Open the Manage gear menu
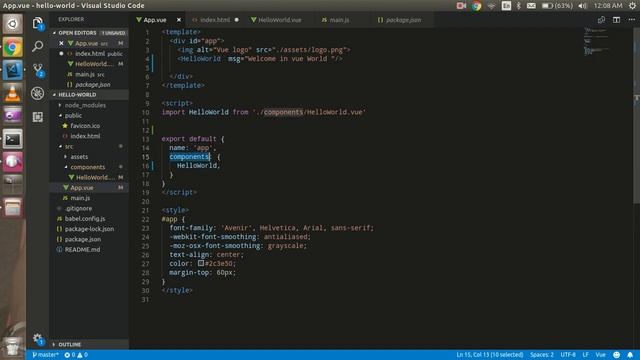 (38, 338)
